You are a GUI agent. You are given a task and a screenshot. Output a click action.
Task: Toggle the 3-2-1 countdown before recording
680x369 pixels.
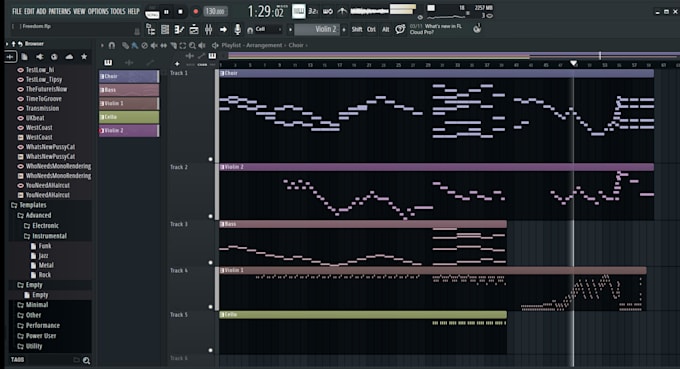click(x=313, y=12)
